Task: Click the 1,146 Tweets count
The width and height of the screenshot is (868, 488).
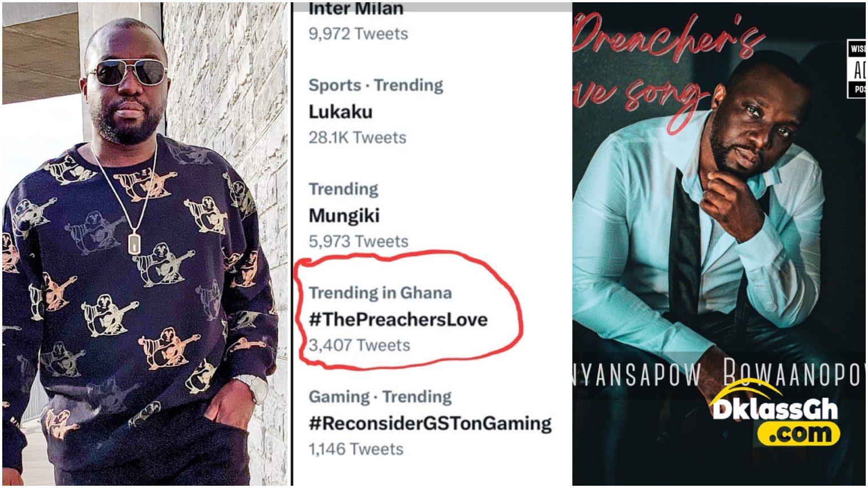Action: (x=356, y=450)
